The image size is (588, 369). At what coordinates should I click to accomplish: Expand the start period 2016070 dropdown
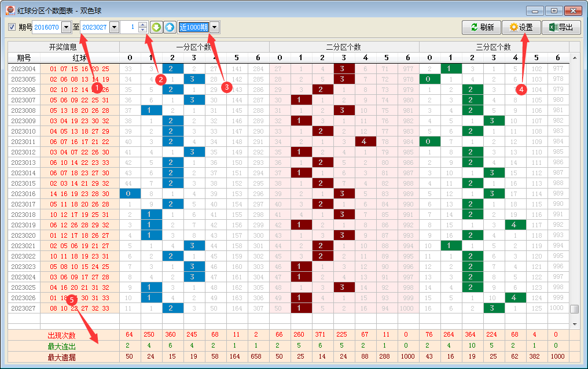point(66,27)
